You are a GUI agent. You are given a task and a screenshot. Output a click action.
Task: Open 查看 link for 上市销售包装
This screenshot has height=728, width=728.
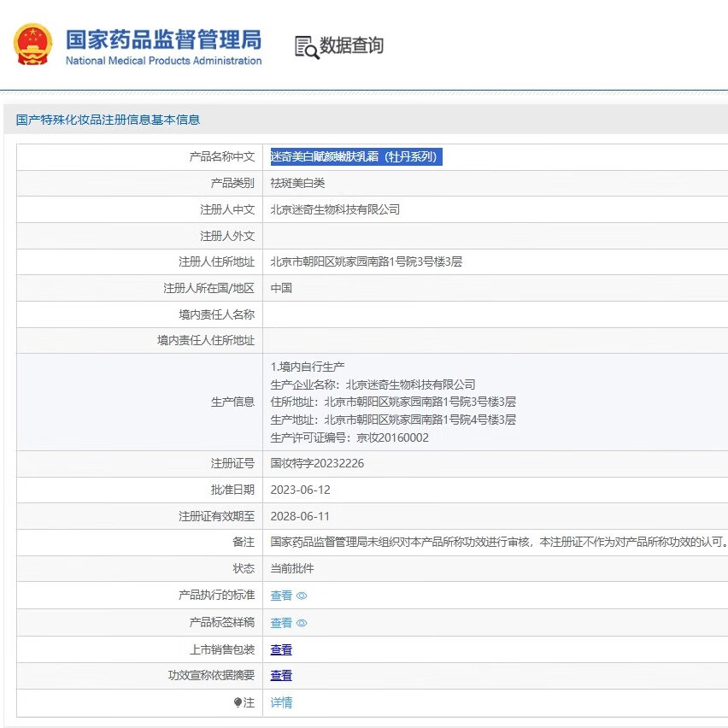[x=281, y=649]
